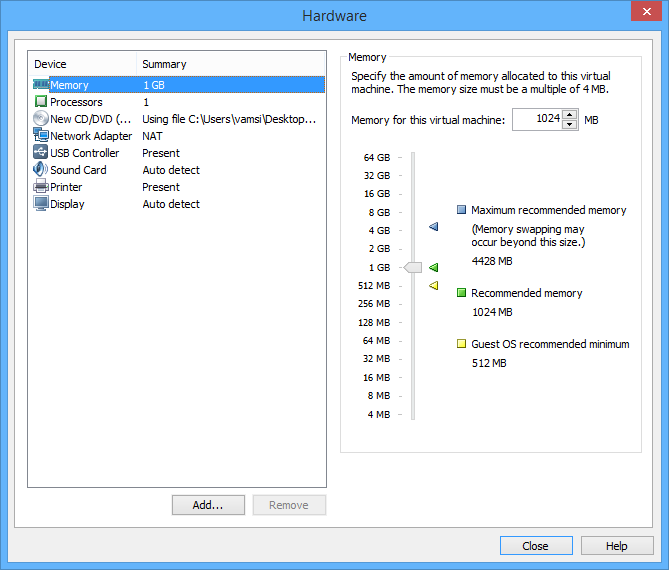Click the 128 MB slider label
This screenshot has width=669, height=570.
pyautogui.click(x=374, y=323)
